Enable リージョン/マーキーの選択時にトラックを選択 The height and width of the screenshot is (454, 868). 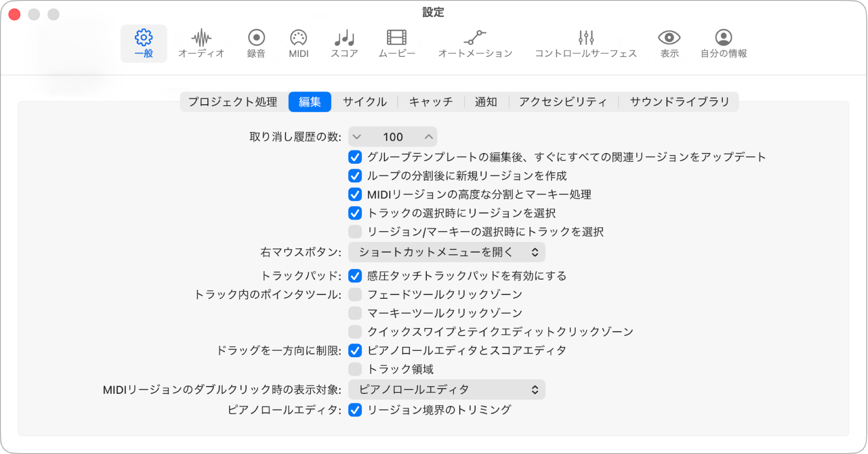coord(355,231)
